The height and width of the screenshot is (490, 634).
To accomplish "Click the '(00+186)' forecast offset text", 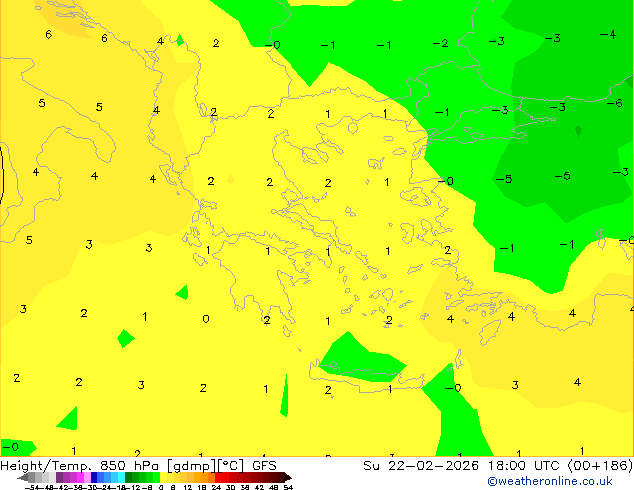I will pos(600,466).
